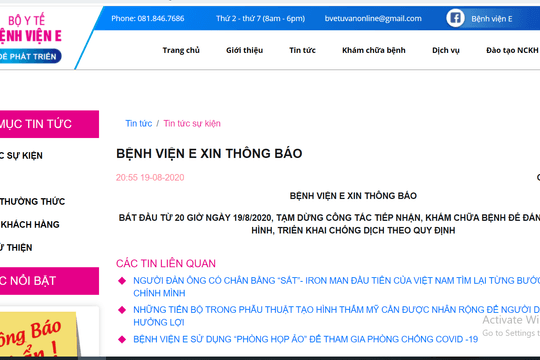Click the Các tin liên quan heading
540x360 pixels.
pos(166,264)
